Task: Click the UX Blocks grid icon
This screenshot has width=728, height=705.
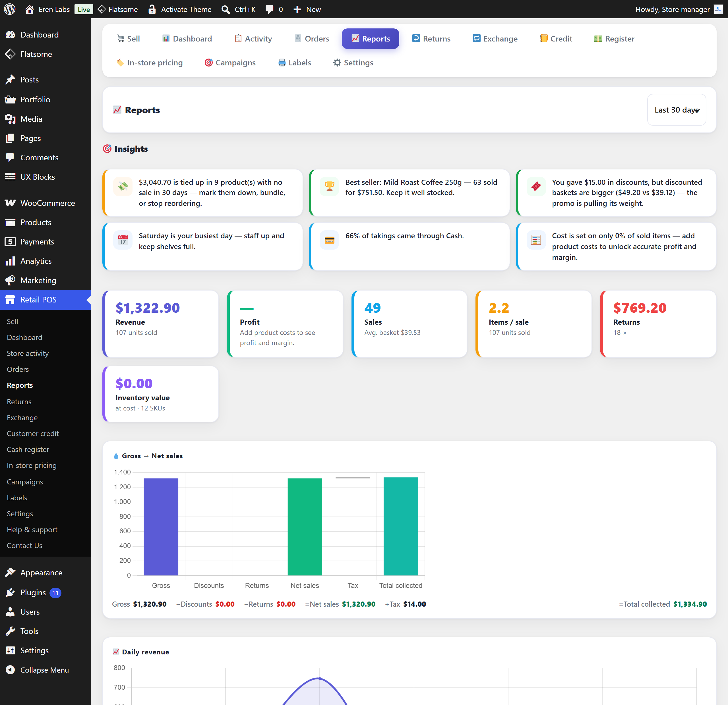Action: pos(11,177)
